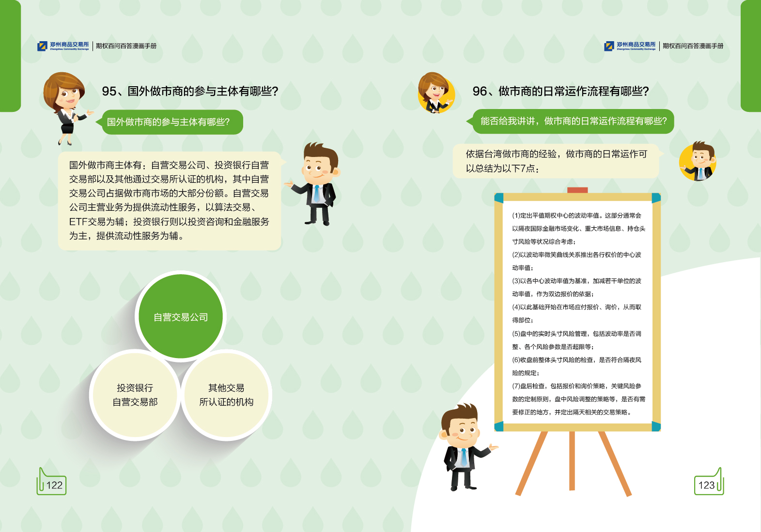Select the green 自营交易公司 circle
761x532 pixels.
[x=181, y=317]
